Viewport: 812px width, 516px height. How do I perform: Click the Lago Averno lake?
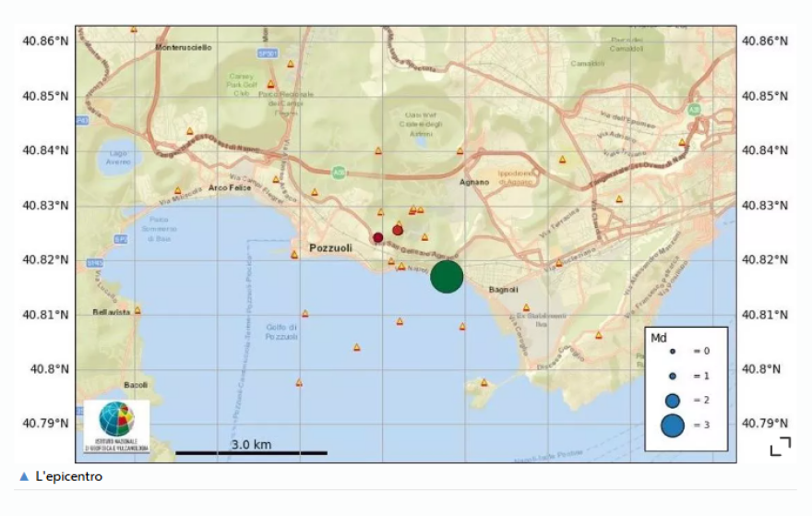point(119,162)
